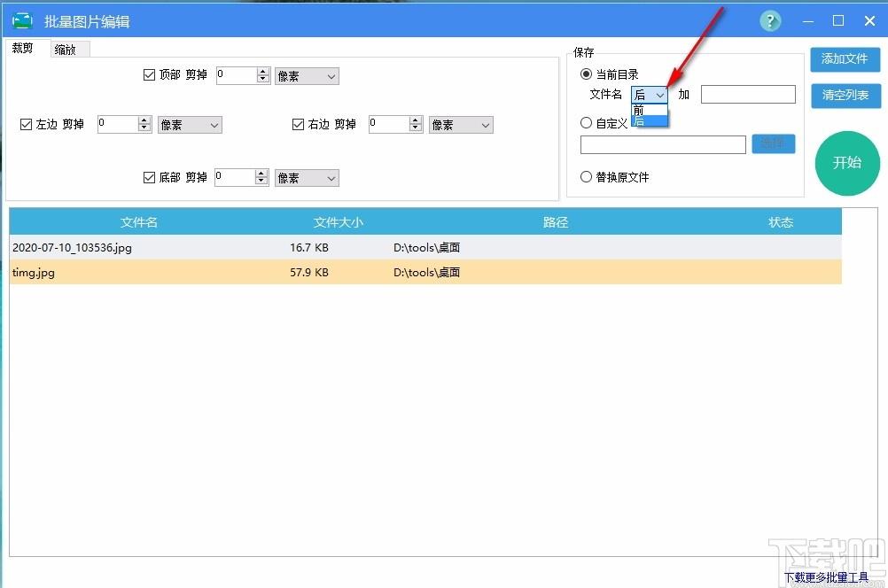Select the 替换原文件 radio button
The width and height of the screenshot is (888, 588).
pyautogui.click(x=586, y=177)
